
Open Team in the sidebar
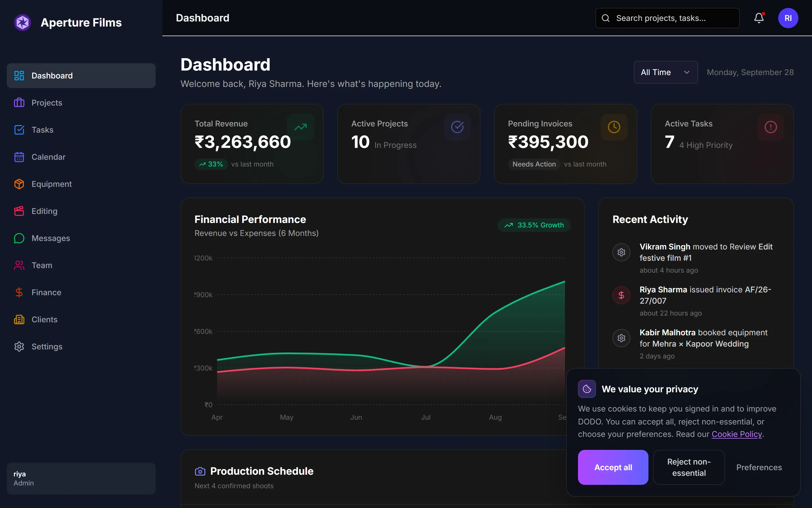click(81, 265)
